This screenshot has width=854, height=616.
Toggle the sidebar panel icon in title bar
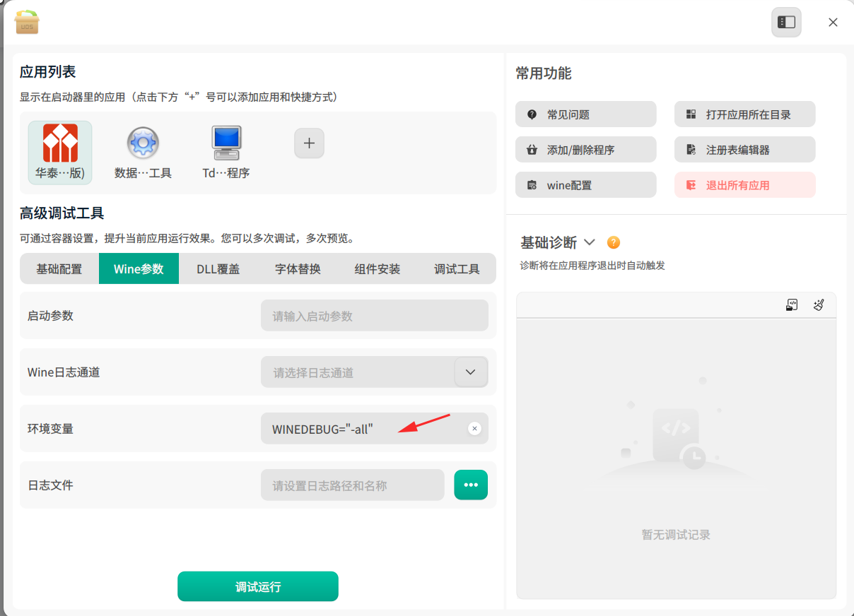(786, 23)
